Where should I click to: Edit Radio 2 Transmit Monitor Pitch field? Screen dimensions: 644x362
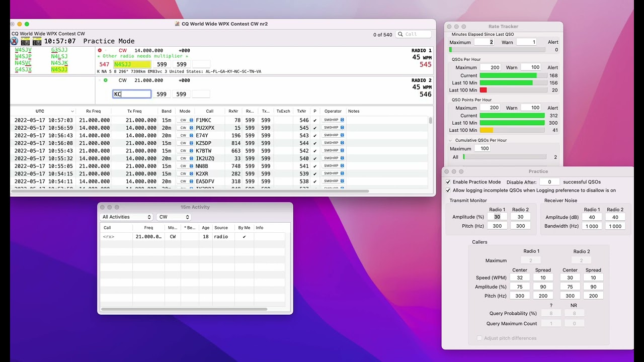pyautogui.click(x=520, y=226)
